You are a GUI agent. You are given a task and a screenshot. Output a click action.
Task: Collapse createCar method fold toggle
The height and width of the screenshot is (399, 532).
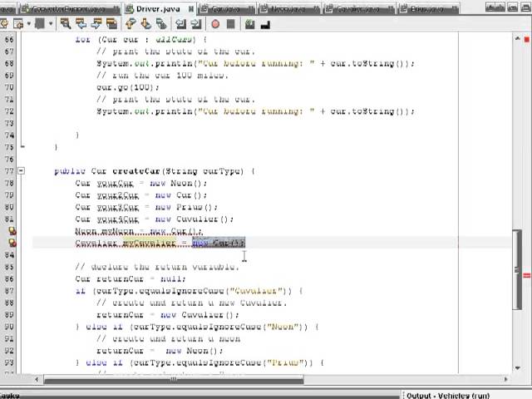[22, 170]
